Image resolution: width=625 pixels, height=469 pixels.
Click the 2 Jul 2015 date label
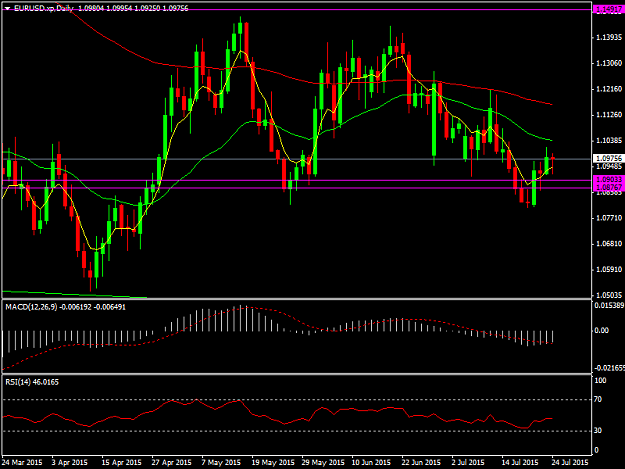coord(468,462)
